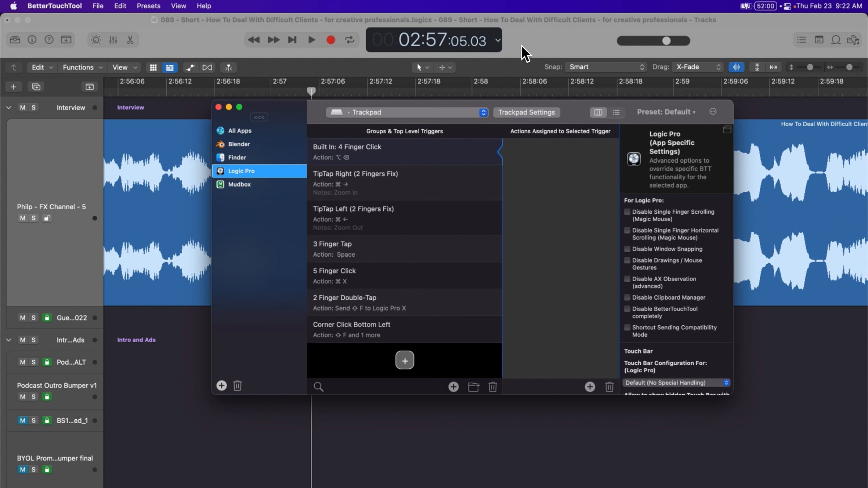868x488 pixels.
Task: Solo the Philip - FX Channel - 5 track
Action: 34,218
